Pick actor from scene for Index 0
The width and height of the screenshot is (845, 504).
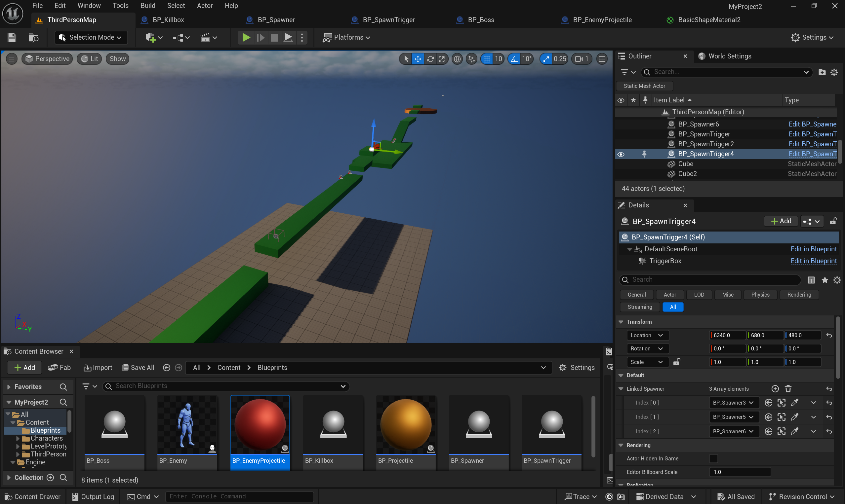(794, 403)
